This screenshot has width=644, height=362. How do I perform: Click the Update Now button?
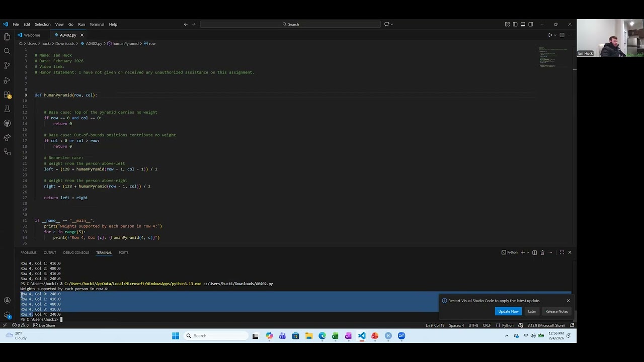click(x=508, y=311)
